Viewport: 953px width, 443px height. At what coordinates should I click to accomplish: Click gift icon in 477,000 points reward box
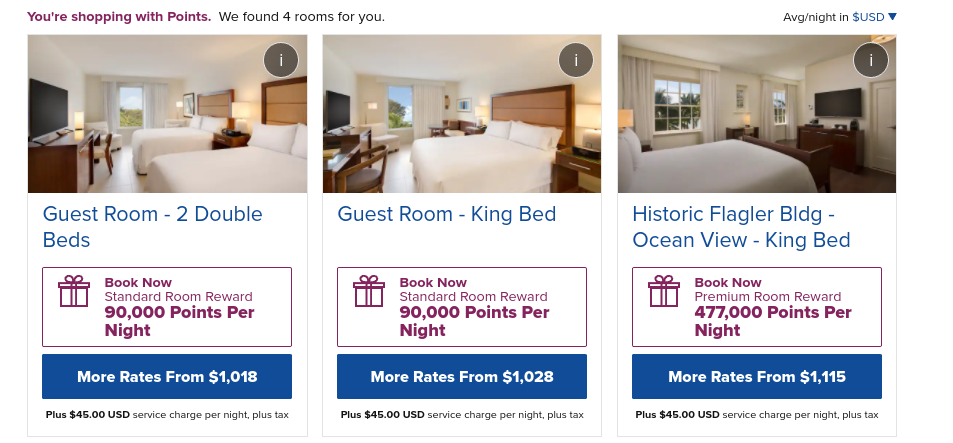coord(664,291)
